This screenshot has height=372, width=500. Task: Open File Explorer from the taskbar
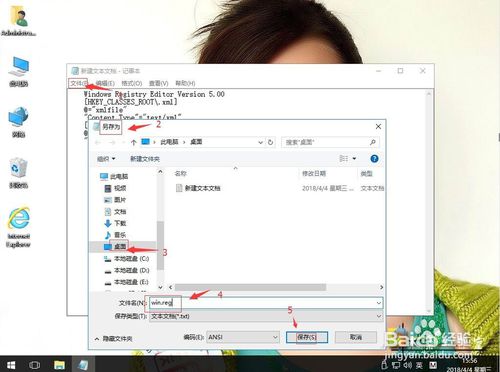tap(59, 365)
